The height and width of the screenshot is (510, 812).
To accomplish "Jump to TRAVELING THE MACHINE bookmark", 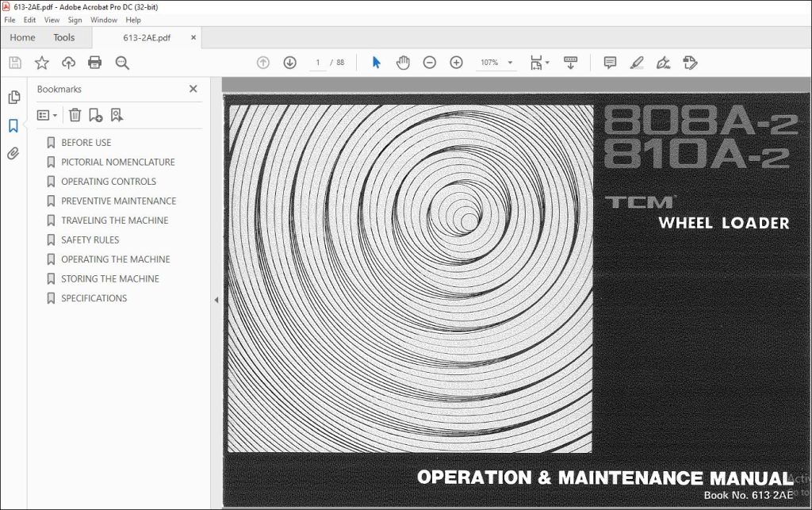I will pyautogui.click(x=115, y=220).
